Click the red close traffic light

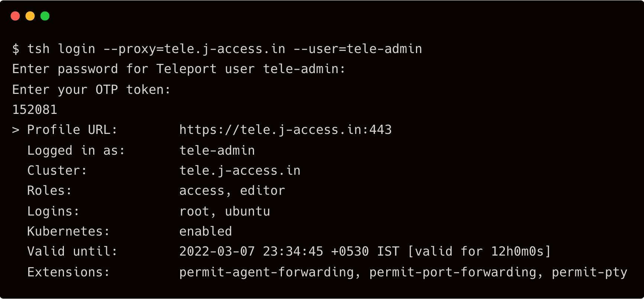(15, 16)
